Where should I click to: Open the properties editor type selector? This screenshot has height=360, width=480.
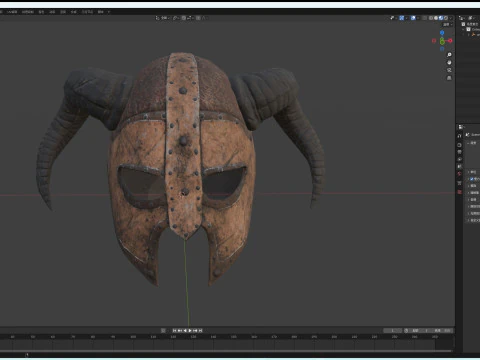pyautogui.click(x=461, y=127)
